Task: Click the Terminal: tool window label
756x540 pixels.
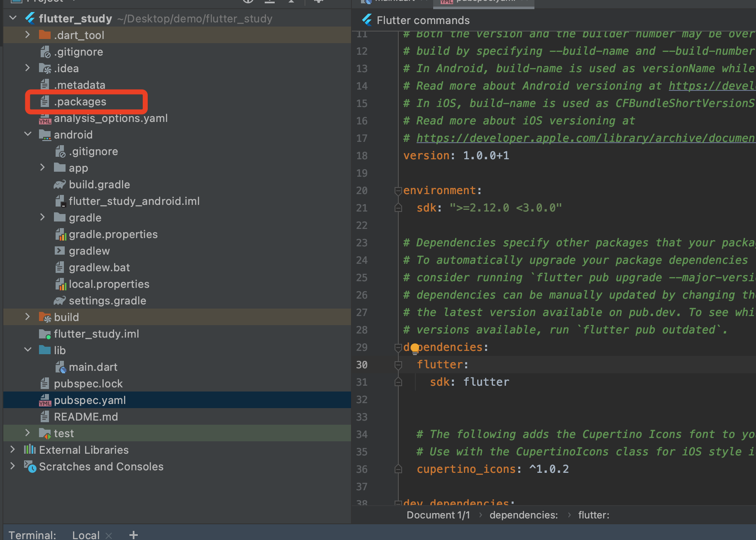Action: click(x=32, y=535)
